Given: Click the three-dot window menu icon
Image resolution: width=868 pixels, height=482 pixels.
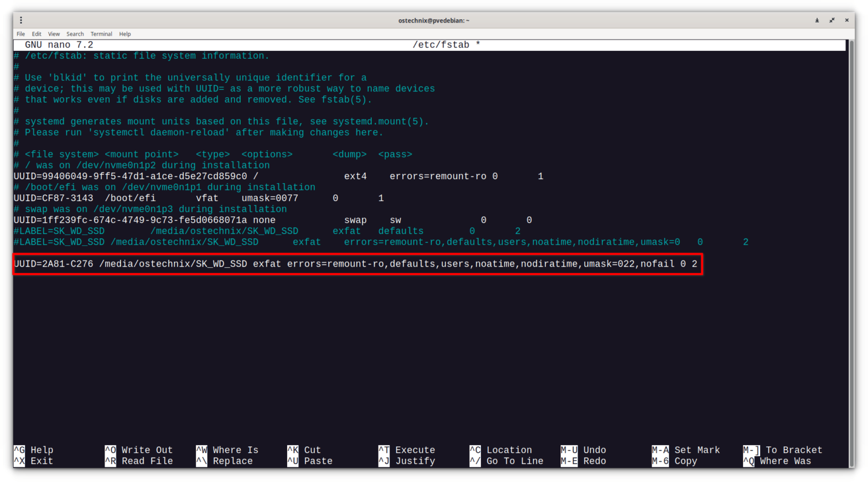Looking at the screenshot, I should (21, 20).
